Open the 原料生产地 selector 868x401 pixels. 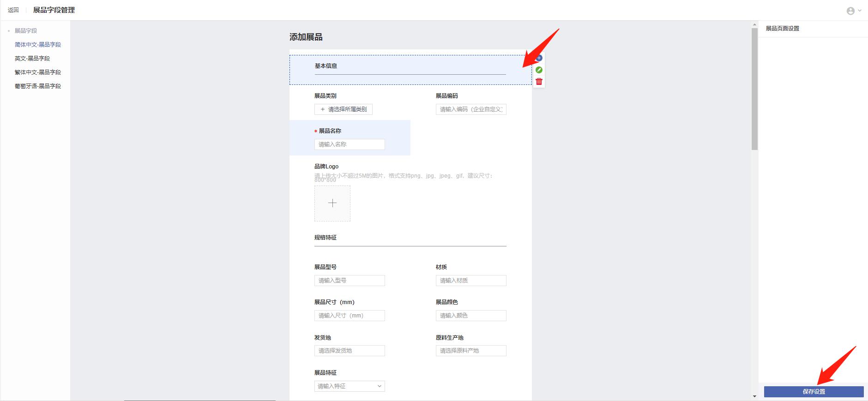click(471, 351)
